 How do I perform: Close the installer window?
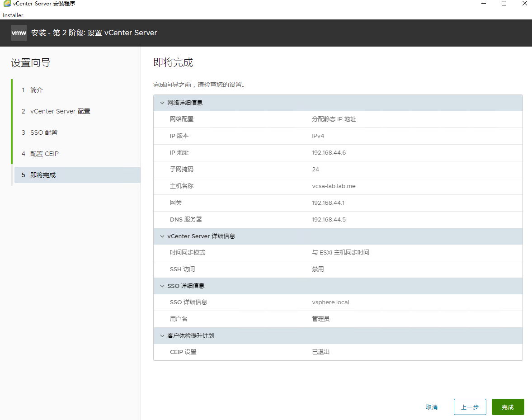(524, 4)
